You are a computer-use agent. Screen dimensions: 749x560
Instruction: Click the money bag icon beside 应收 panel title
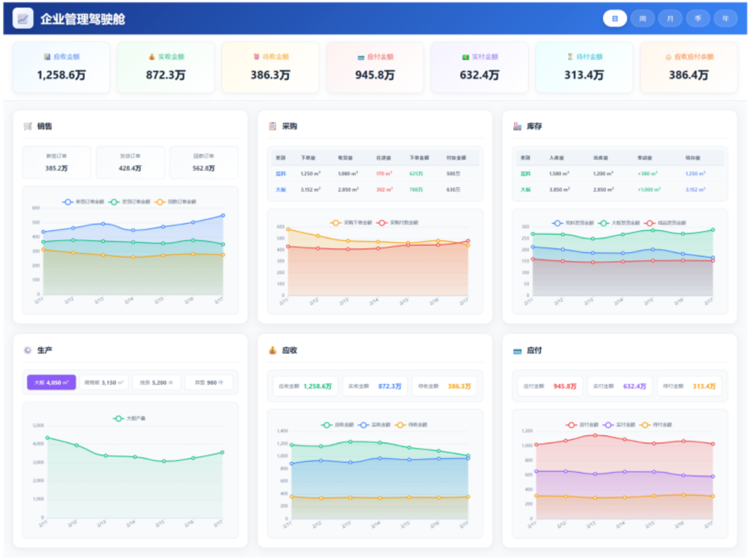click(272, 350)
